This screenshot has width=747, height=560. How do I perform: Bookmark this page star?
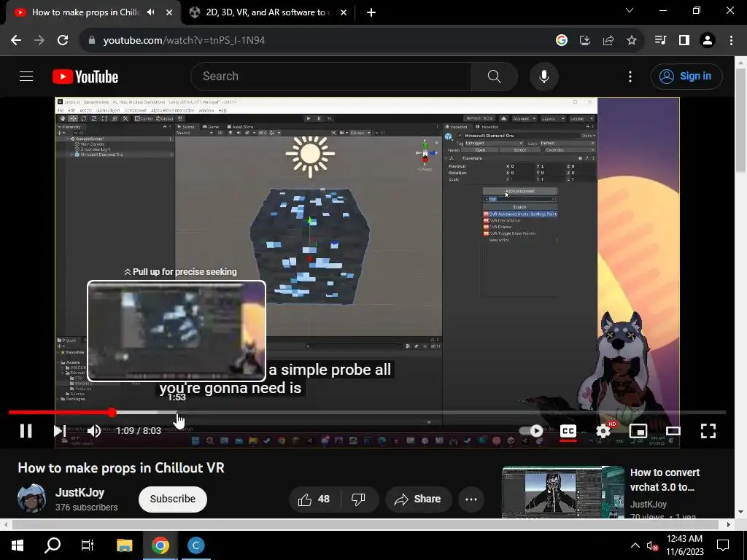click(631, 40)
